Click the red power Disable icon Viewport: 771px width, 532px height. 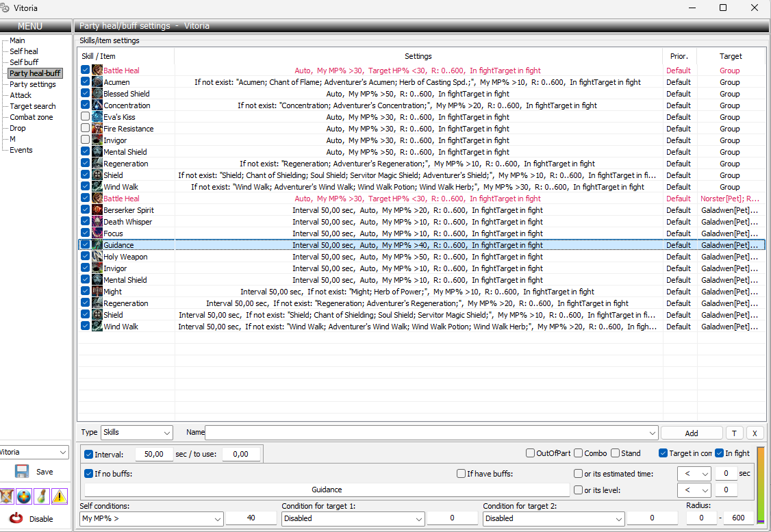pos(16,518)
